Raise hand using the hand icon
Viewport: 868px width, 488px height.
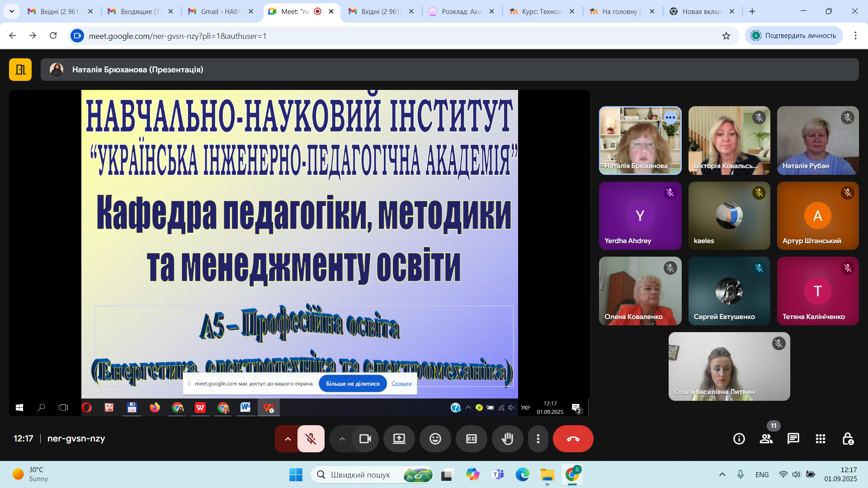coord(508,439)
